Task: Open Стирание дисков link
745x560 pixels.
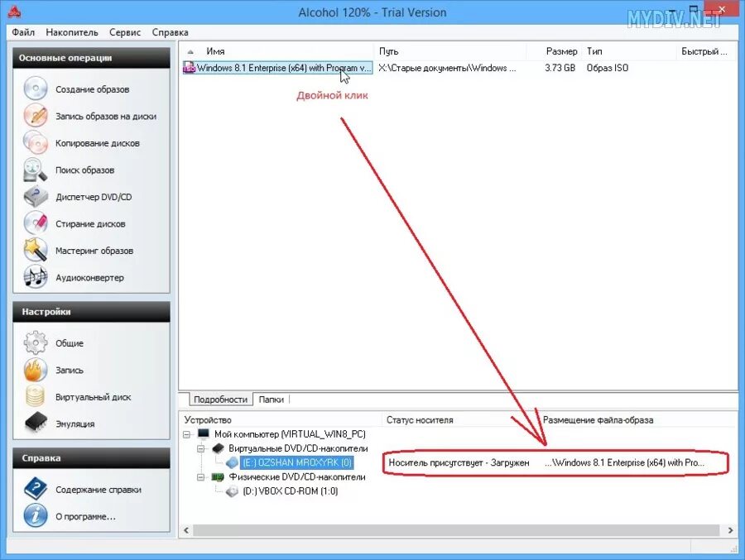Action: [x=90, y=223]
